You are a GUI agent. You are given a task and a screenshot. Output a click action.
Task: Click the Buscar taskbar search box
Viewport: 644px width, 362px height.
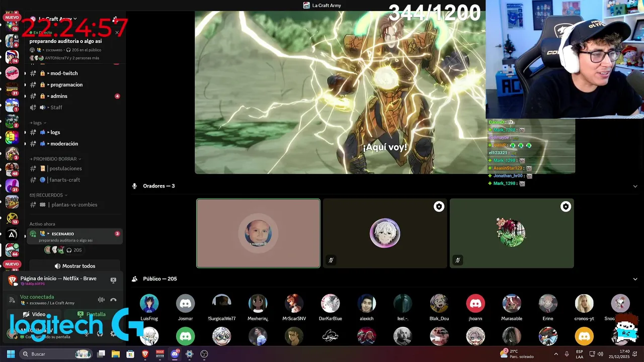click(x=56, y=354)
